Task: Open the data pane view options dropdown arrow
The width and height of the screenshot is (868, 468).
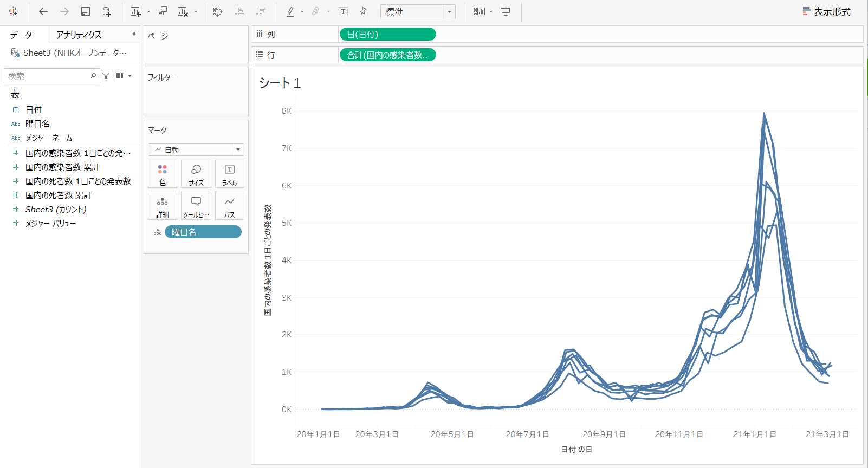Action: [x=130, y=76]
